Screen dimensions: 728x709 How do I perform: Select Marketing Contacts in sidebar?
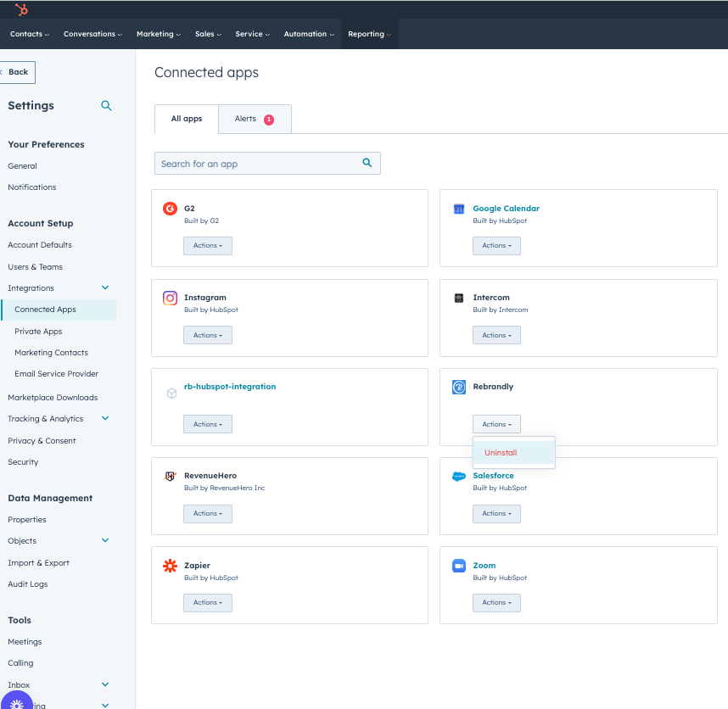pos(51,353)
